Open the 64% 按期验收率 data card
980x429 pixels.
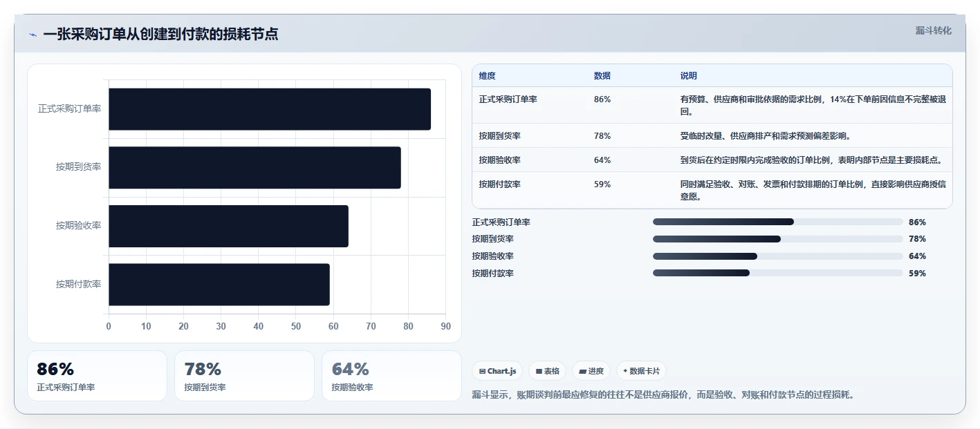[x=391, y=376]
